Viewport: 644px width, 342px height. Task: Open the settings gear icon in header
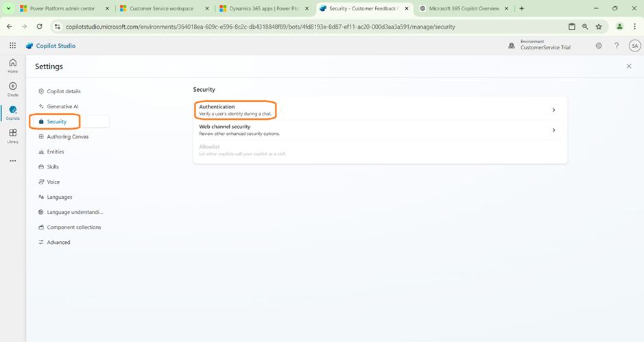tap(599, 46)
